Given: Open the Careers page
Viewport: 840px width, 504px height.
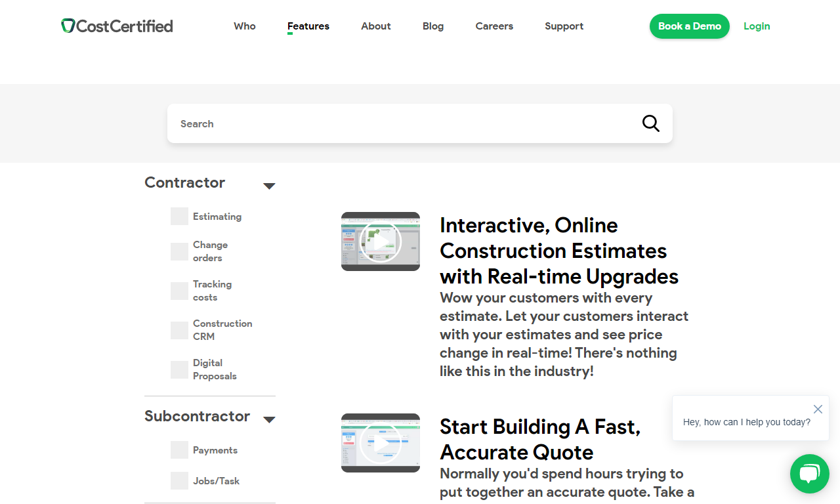Looking at the screenshot, I should click(x=494, y=26).
